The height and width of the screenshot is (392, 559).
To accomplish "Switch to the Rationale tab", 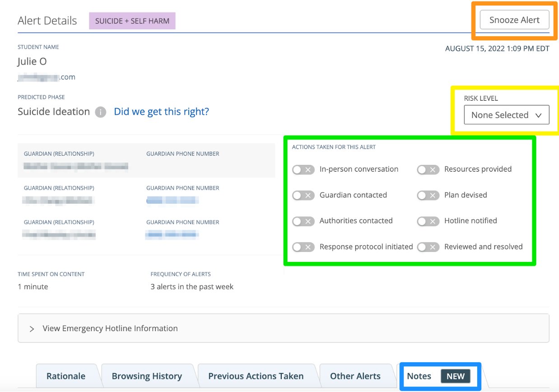I will click(x=66, y=376).
